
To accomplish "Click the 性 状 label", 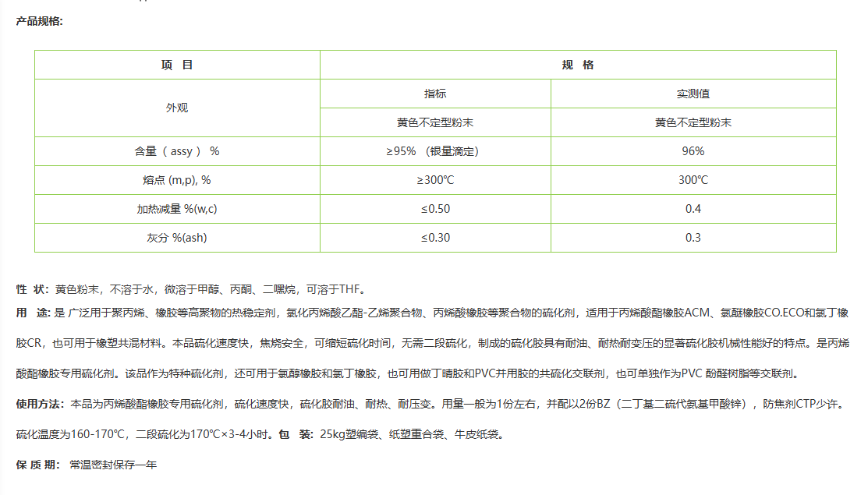I will 33,289.
